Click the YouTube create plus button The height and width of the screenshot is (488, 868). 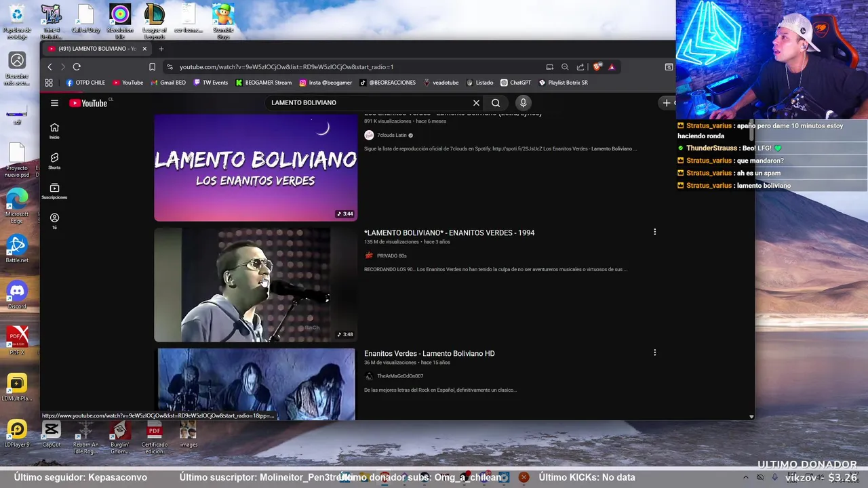point(667,103)
